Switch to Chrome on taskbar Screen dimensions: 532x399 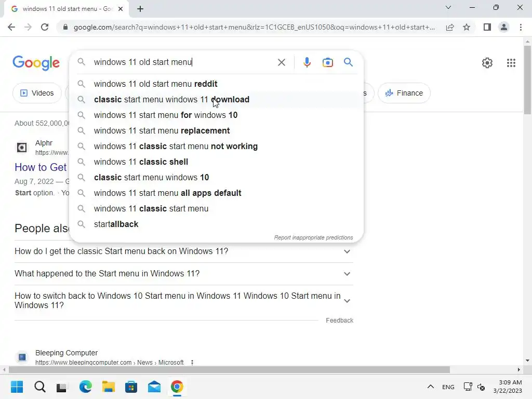(177, 387)
